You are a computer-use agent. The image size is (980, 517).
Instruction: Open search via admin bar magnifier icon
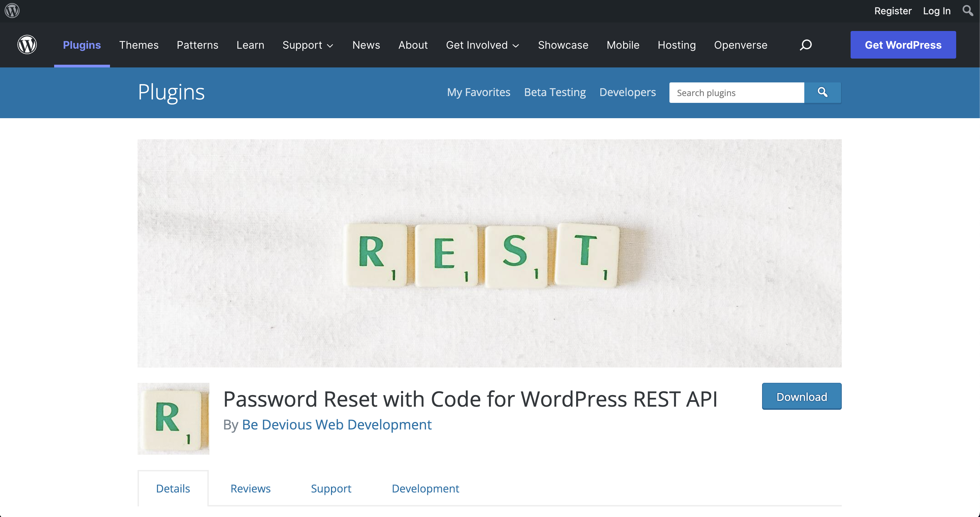pos(968,11)
